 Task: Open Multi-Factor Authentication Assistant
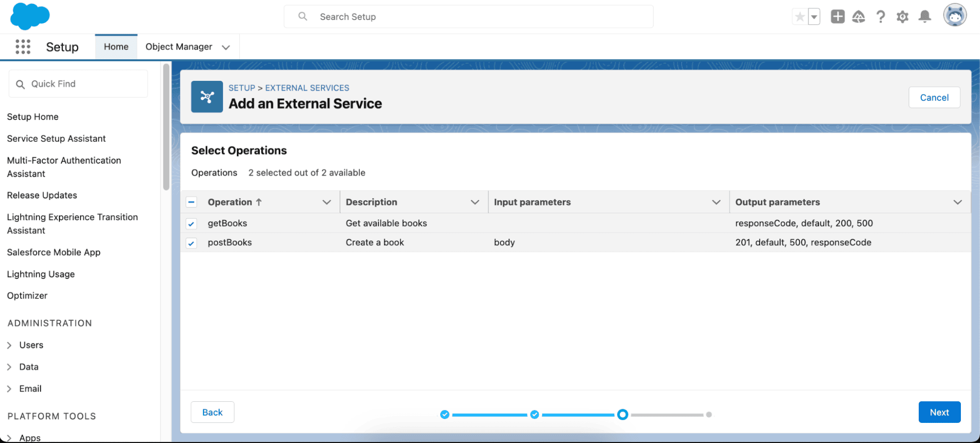[64, 167]
